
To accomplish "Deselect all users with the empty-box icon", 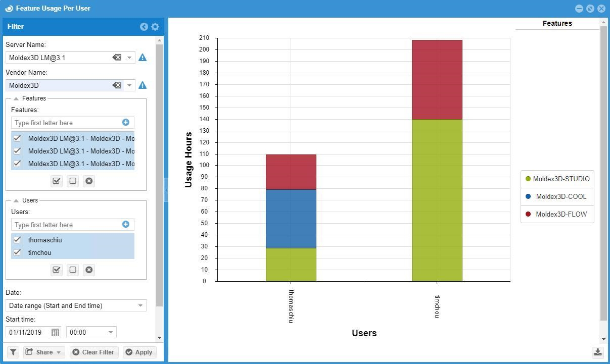I will coord(73,270).
